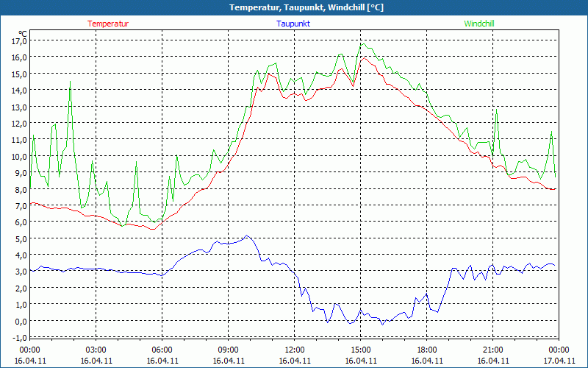Image resolution: width=588 pixels, height=368 pixels.
Task: Click the 5,0 y-axis value
Action: pyautogui.click(x=21, y=238)
